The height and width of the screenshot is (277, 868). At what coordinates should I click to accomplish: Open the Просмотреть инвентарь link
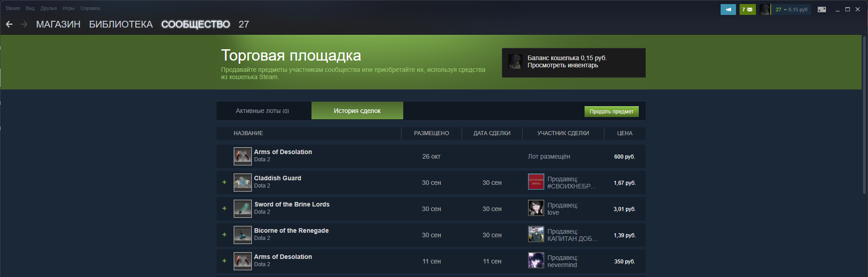(x=562, y=66)
